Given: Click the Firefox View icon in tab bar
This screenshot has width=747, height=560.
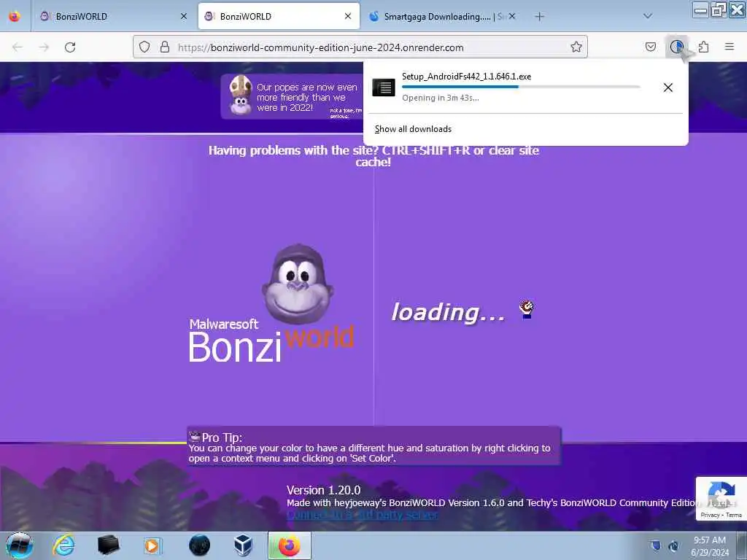Looking at the screenshot, I should click(x=15, y=16).
